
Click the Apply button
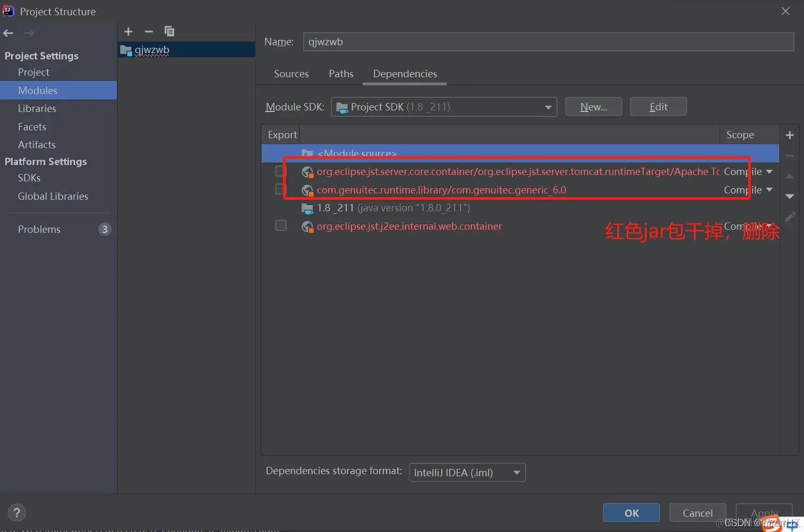tap(764, 513)
